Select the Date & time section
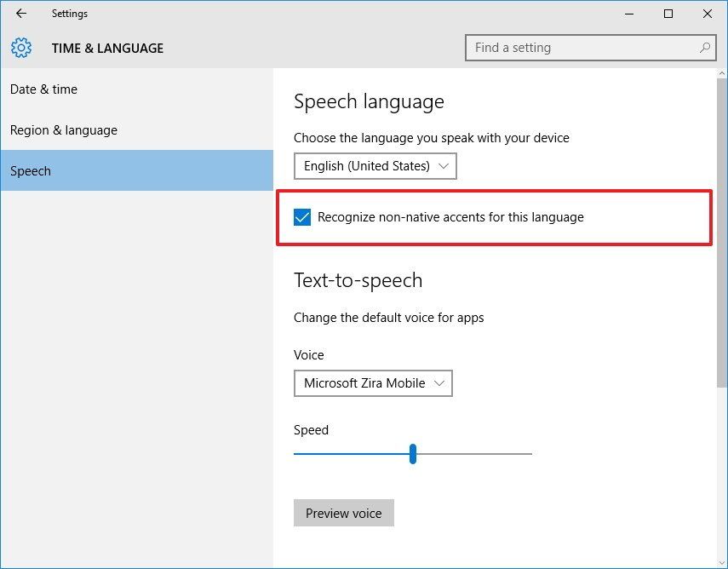The height and width of the screenshot is (569, 728). 43,89
